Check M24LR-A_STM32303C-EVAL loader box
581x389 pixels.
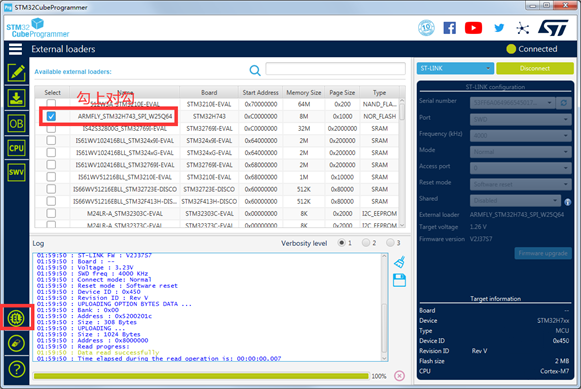tap(51, 213)
